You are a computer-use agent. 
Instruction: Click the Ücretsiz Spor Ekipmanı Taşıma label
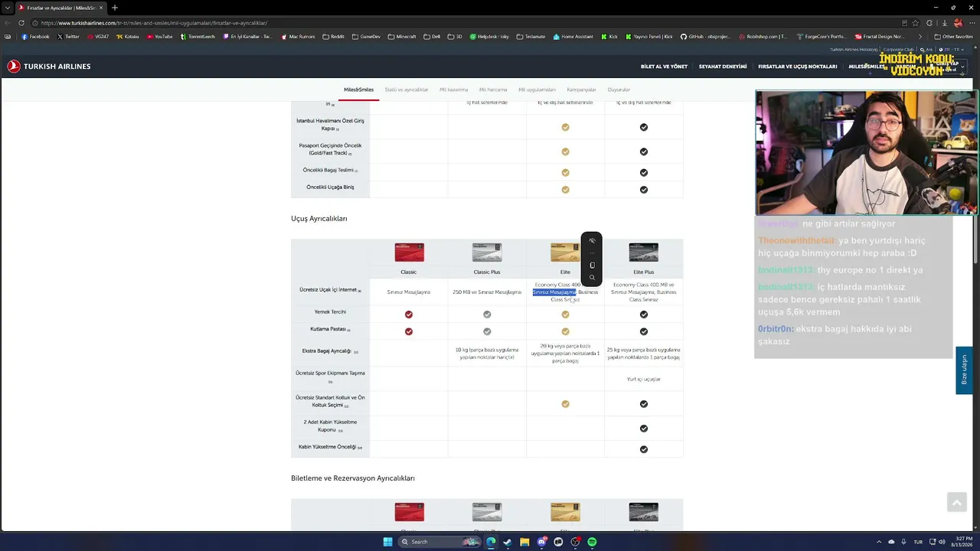point(330,376)
